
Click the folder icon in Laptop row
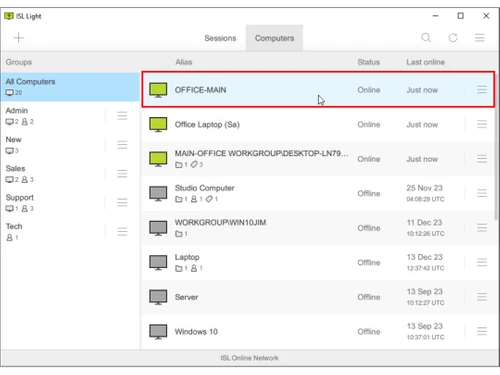coord(179,268)
